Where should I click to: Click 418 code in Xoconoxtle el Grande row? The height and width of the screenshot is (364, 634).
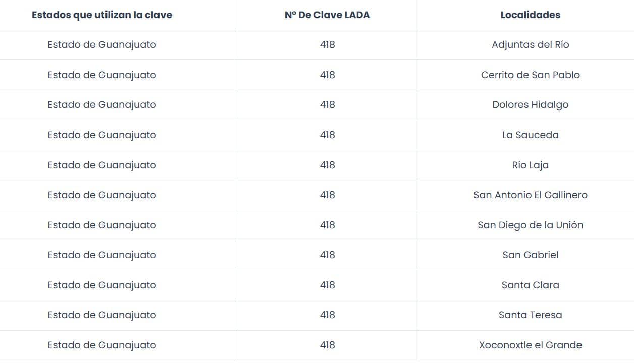click(327, 345)
